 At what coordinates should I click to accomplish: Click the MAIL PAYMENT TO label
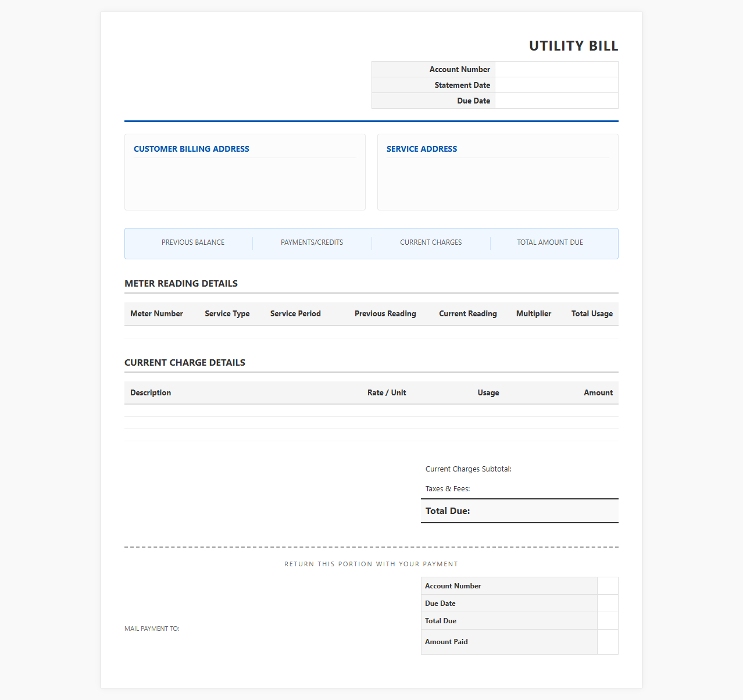tap(152, 628)
